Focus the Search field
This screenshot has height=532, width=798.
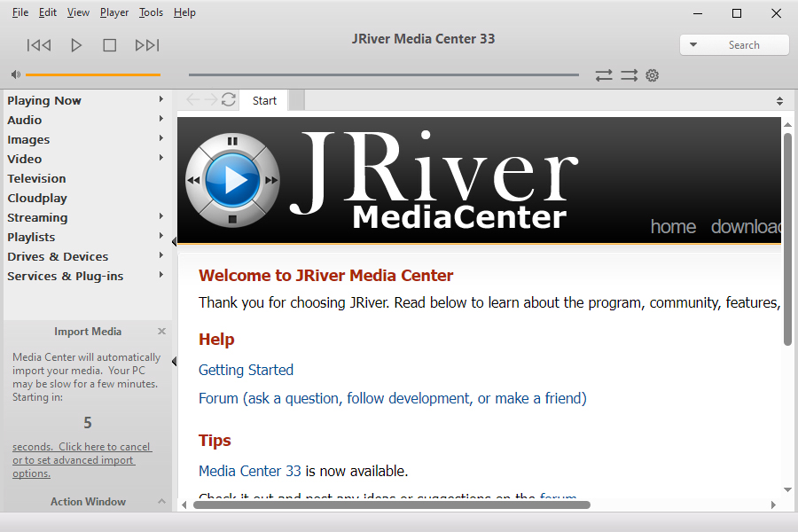pos(744,45)
